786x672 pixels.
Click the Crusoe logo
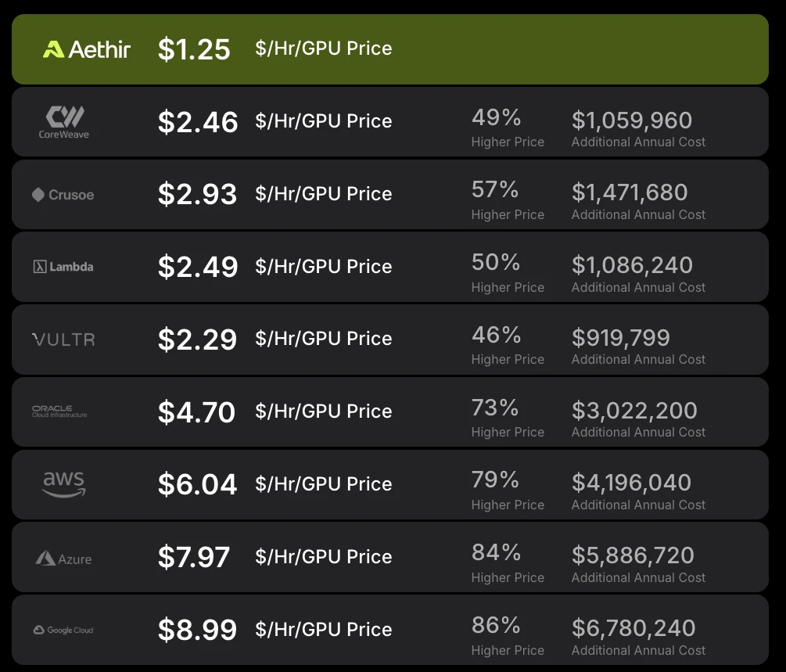pos(63,195)
